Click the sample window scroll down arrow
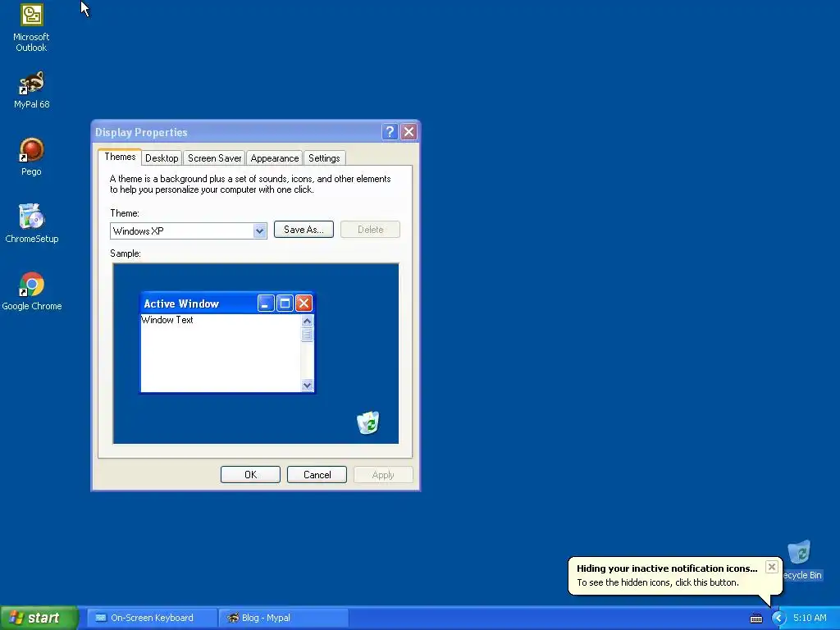The height and width of the screenshot is (630, 840). coord(307,386)
